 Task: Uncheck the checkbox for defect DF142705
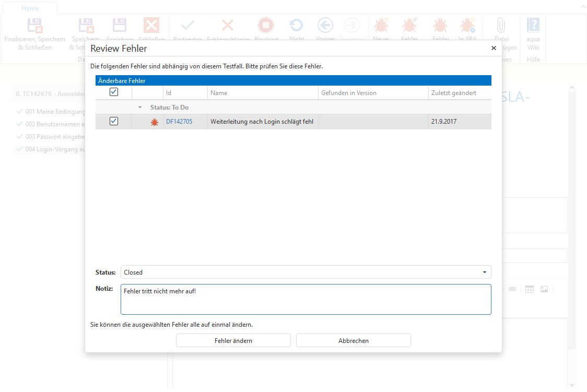click(114, 121)
